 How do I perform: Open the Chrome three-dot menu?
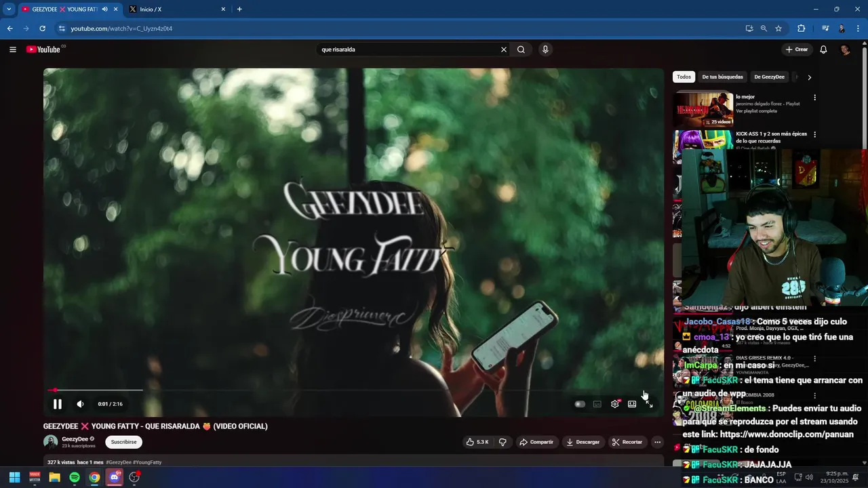[x=859, y=28]
